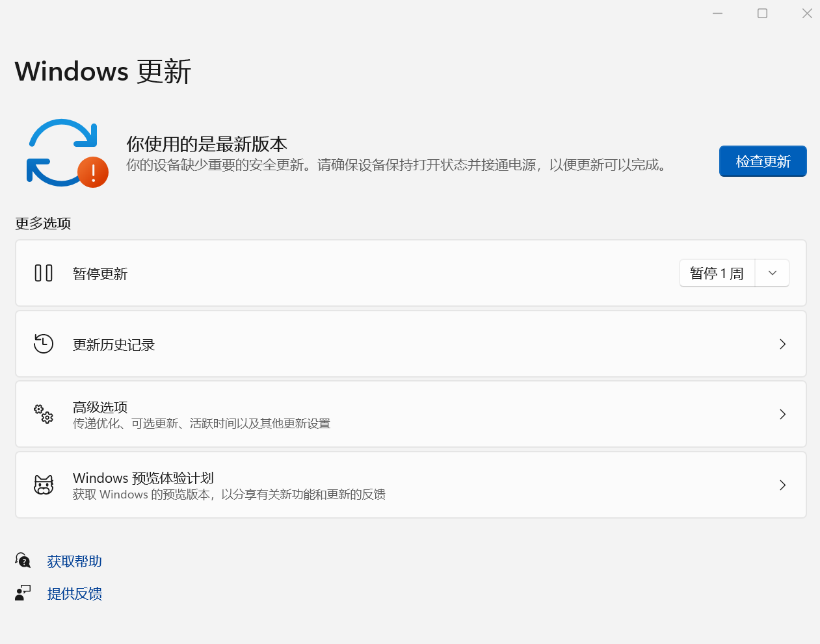Click the Insider cat icon beside 预览体验计划
Screen dimensions: 820x644
click(44, 485)
